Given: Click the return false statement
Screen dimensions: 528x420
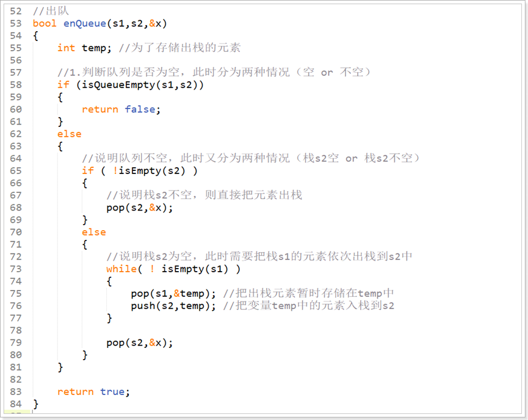Looking at the screenshot, I should (121, 109).
